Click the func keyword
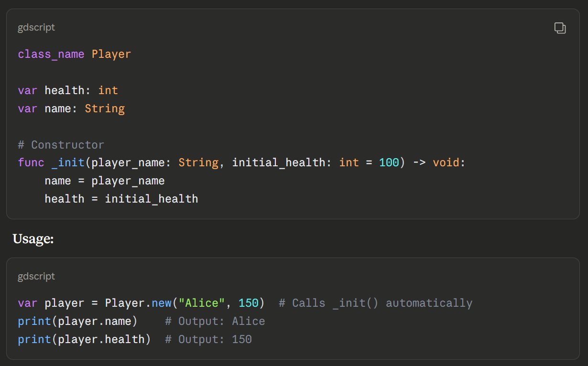588x366 pixels. (31, 163)
